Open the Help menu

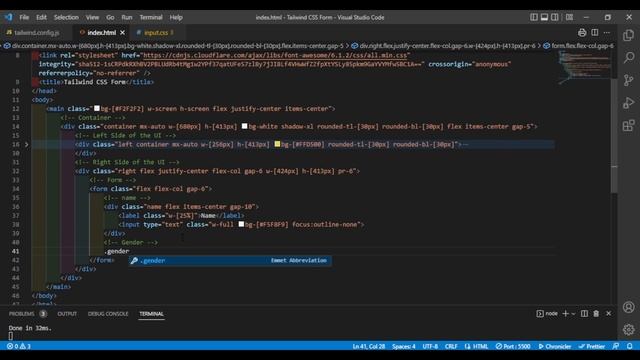tap(176, 17)
